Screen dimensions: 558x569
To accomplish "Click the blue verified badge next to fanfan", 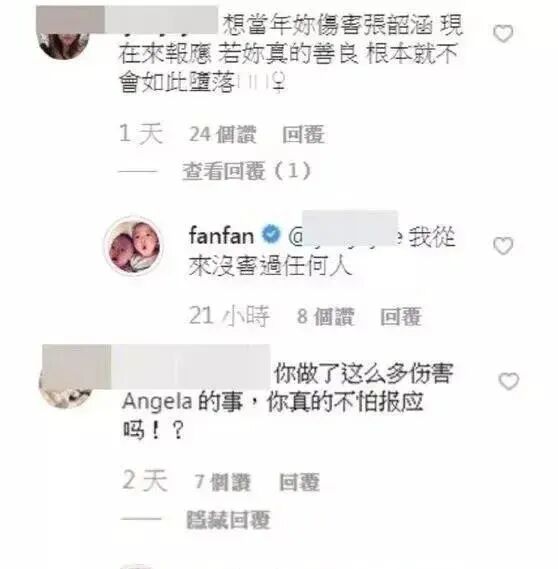I will point(271,234).
